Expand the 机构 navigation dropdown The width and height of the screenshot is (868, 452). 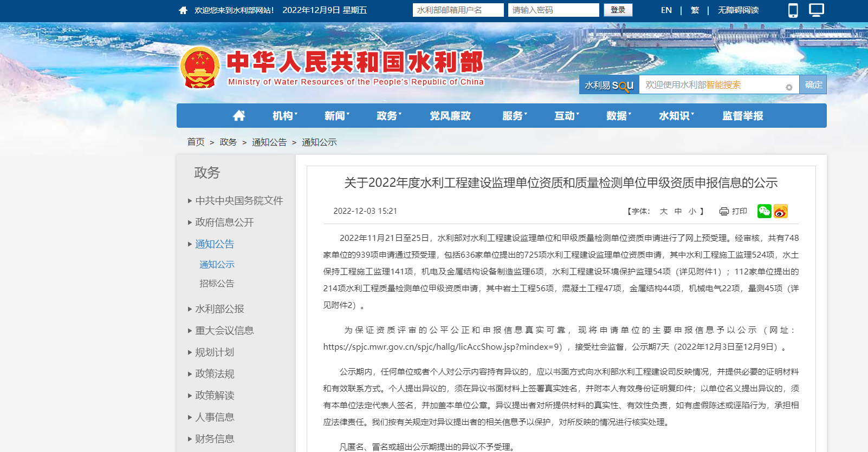pos(285,116)
